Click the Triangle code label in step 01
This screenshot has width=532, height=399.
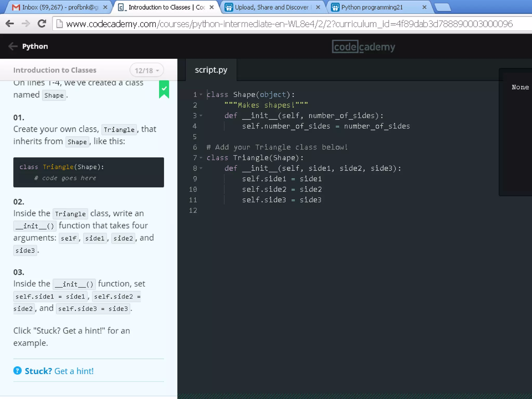click(x=119, y=130)
